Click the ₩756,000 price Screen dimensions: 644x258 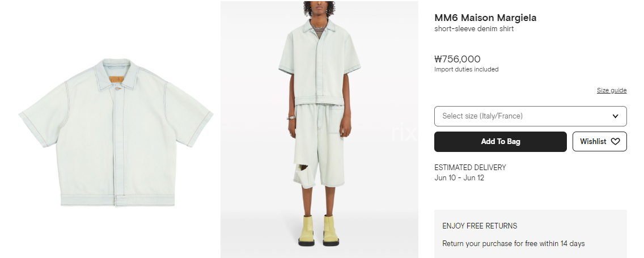457,59
